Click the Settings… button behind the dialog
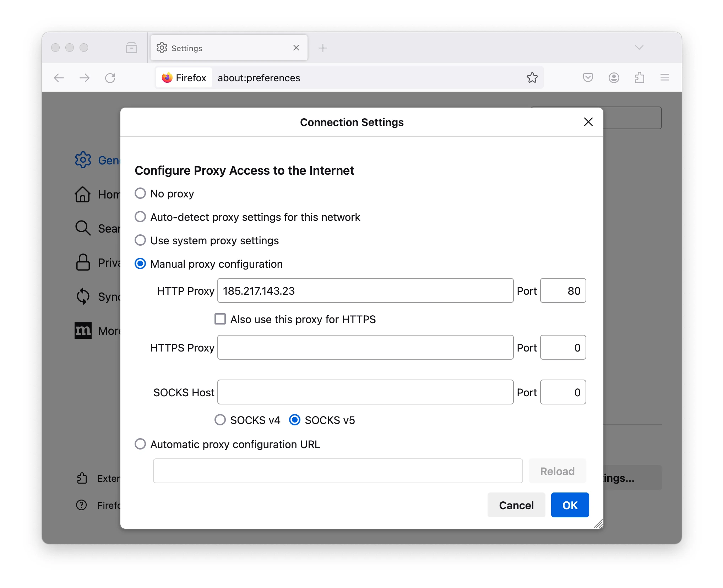 tap(633, 478)
